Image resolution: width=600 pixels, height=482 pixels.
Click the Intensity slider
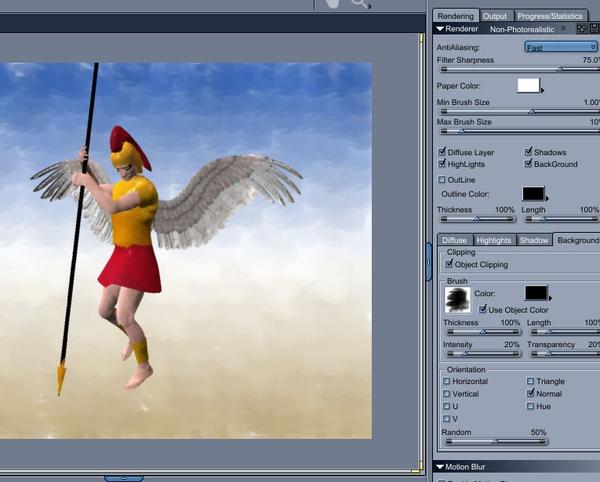[x=484, y=354]
